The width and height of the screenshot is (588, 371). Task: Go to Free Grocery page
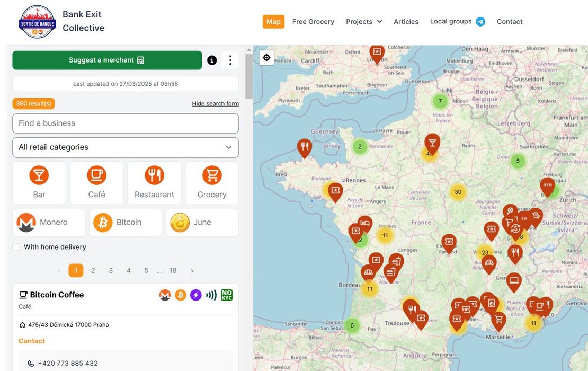(x=313, y=22)
